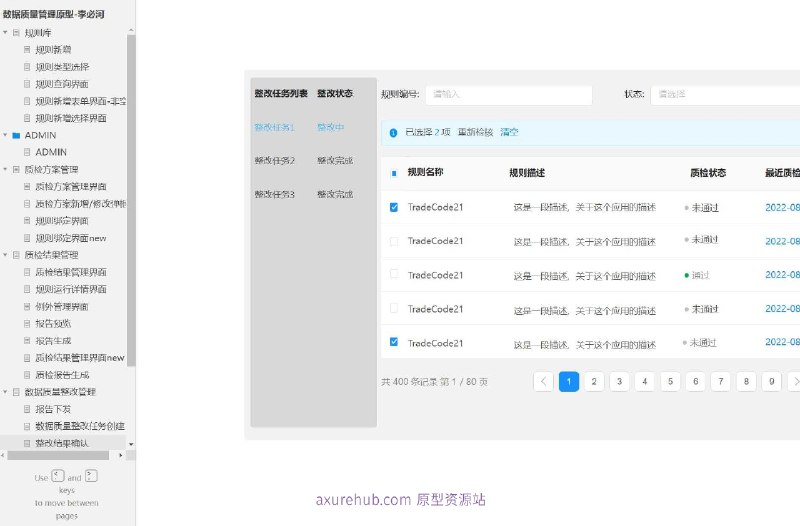
Task: Click the page icon beside 报告预览
Action: [27, 323]
